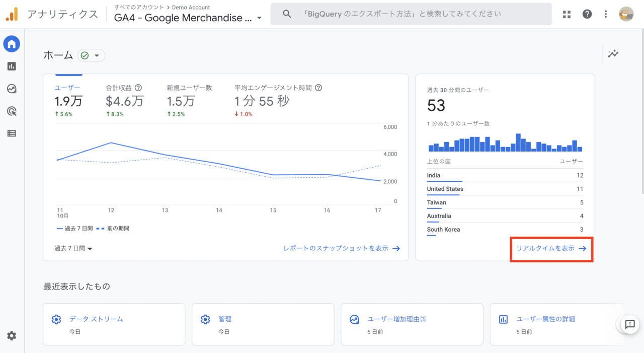644x353 pixels.
Task: Click gear icon on データ ストリーム card
Action: (56, 319)
